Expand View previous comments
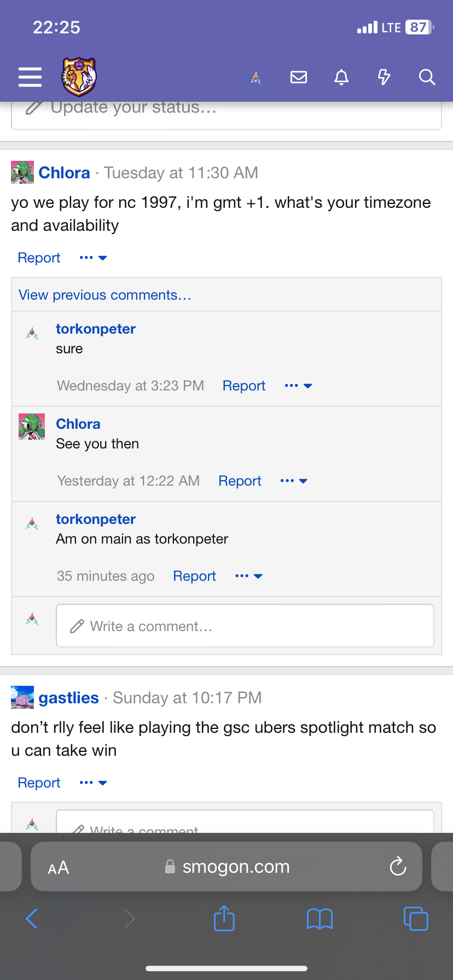Screen dimensions: 453x980 click(105, 295)
